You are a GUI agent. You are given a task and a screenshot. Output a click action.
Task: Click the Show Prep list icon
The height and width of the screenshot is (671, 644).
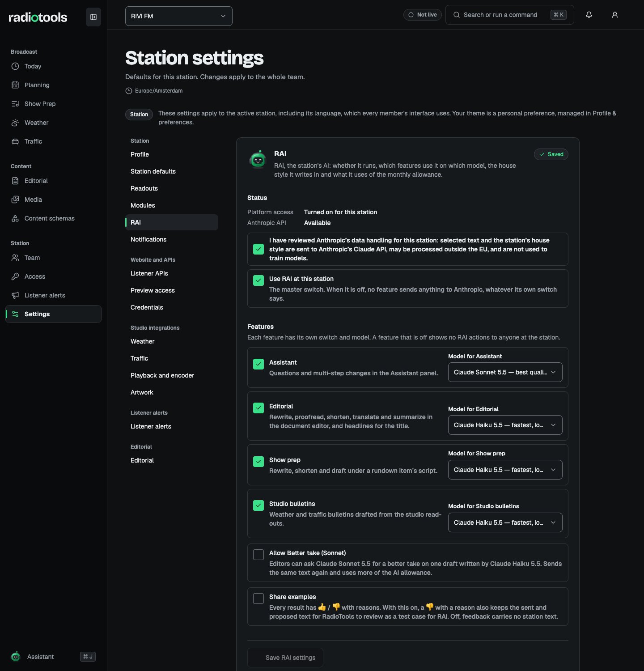[x=15, y=104]
